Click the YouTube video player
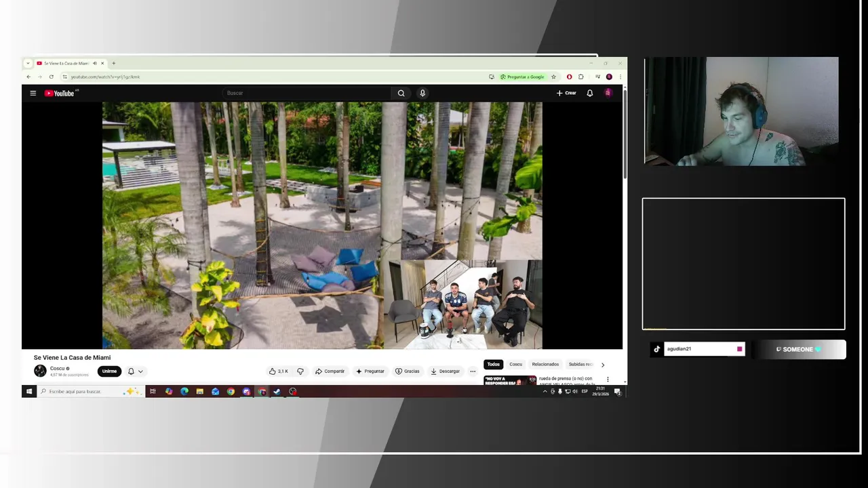Screen dimensions: 868x488 322,225
